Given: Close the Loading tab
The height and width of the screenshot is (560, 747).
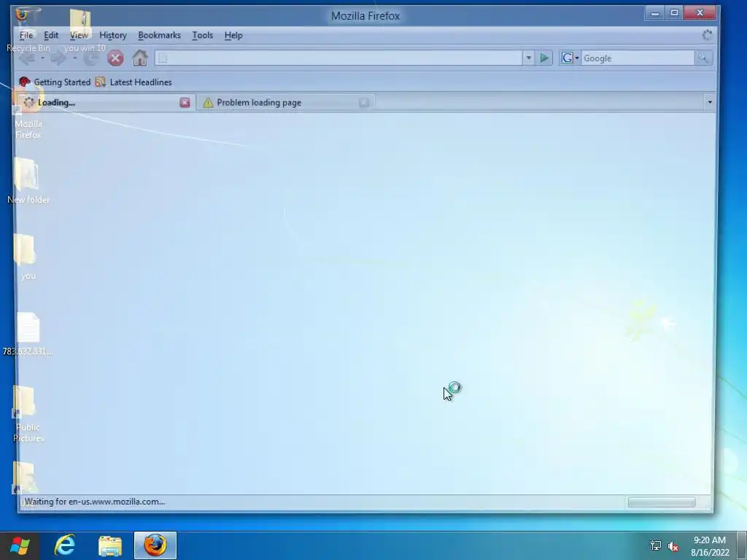Looking at the screenshot, I should (185, 102).
